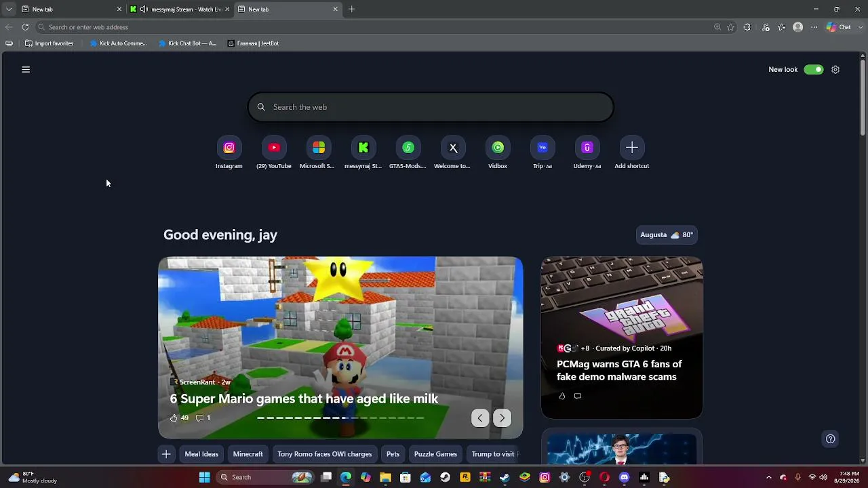Click the help question mark button
The image size is (868, 488).
pyautogui.click(x=830, y=439)
